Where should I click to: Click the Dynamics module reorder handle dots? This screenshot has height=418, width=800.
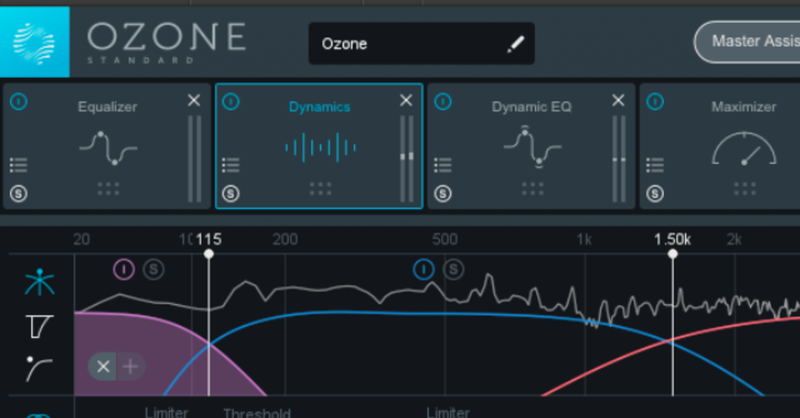[x=320, y=189]
